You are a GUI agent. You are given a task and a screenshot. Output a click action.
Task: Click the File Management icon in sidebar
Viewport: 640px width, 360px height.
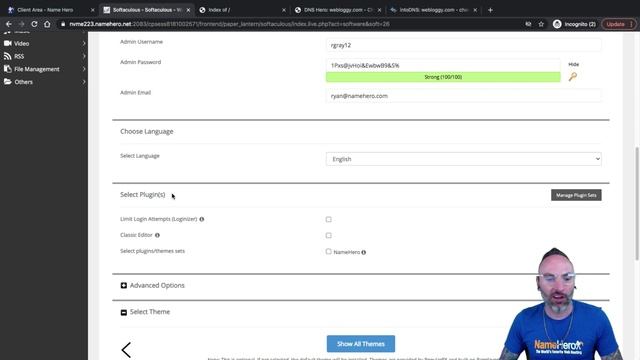7,69
